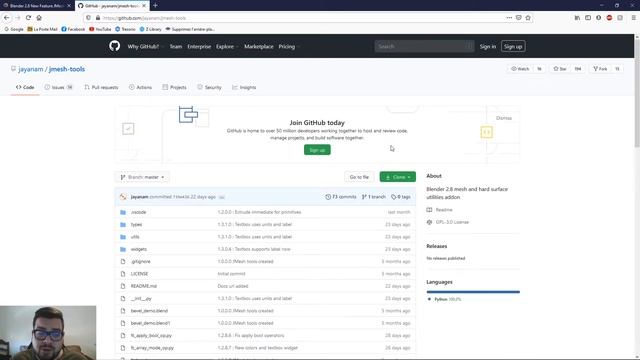The image size is (640, 360).
Task: Click the GitHub octocat logo
Action: [x=115, y=46]
